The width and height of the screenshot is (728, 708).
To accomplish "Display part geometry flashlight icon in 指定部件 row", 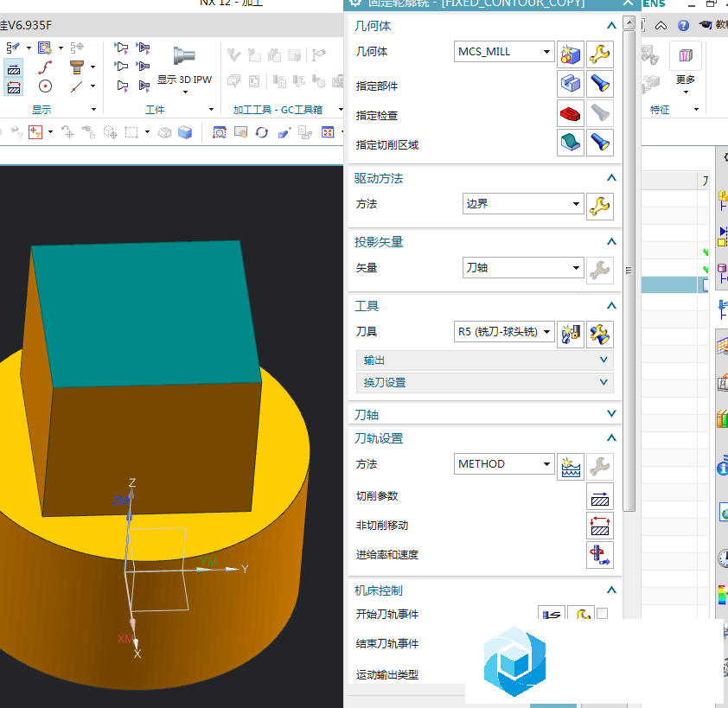I will click(600, 84).
